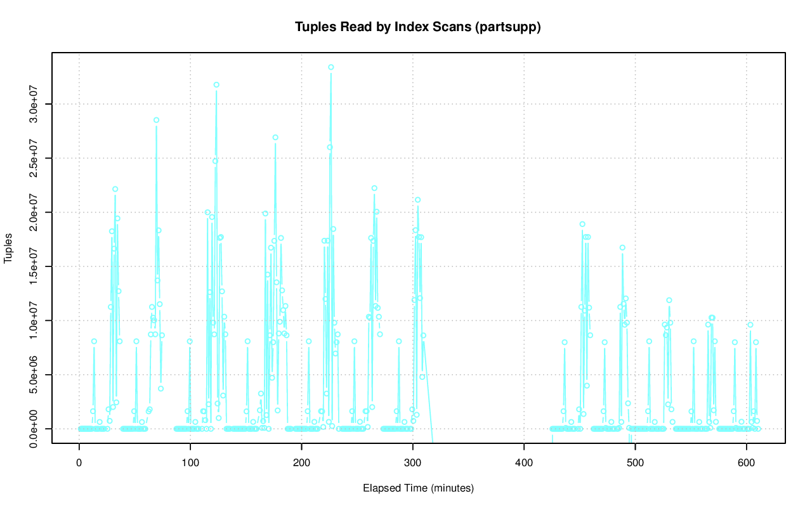Select the 200 minute x-axis tick label
Viewport: 812px width, 508px height.
point(302,462)
